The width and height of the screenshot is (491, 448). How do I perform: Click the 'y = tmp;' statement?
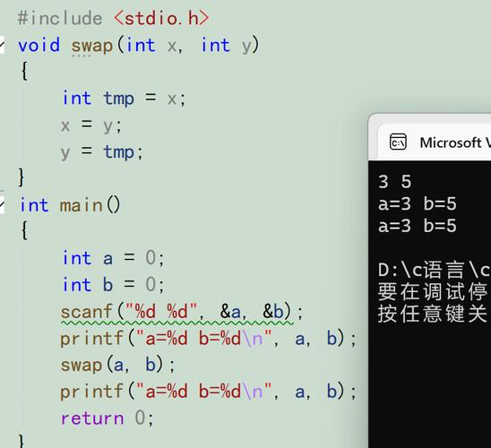pyautogui.click(x=102, y=152)
